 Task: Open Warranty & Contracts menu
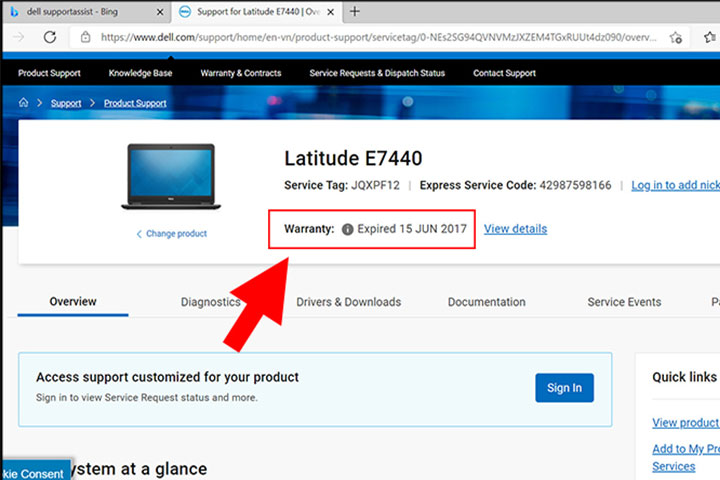click(x=241, y=73)
